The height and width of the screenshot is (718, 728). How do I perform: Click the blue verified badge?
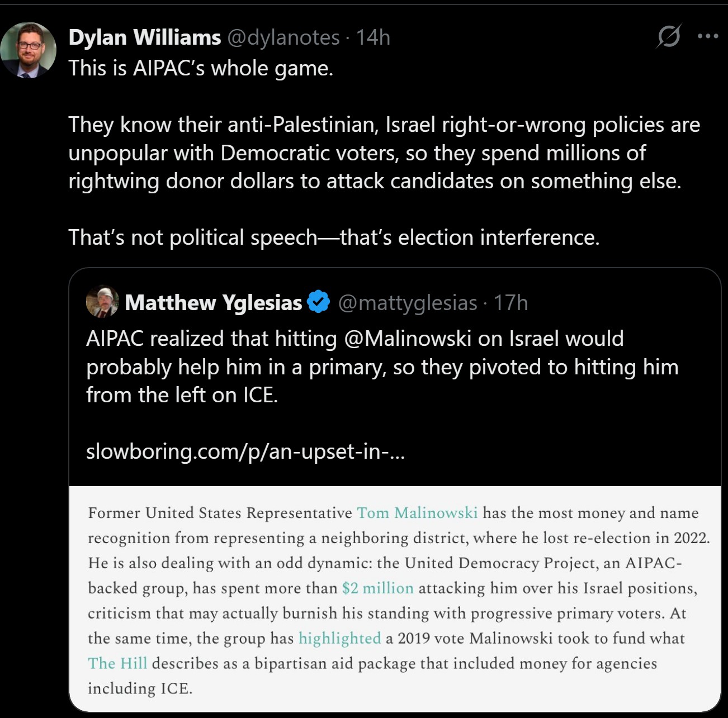click(x=319, y=302)
